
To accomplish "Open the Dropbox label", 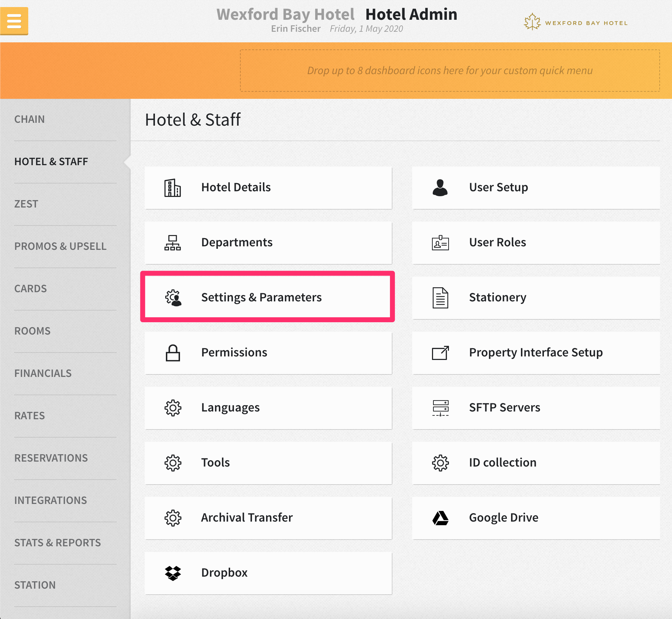I will [x=224, y=573].
